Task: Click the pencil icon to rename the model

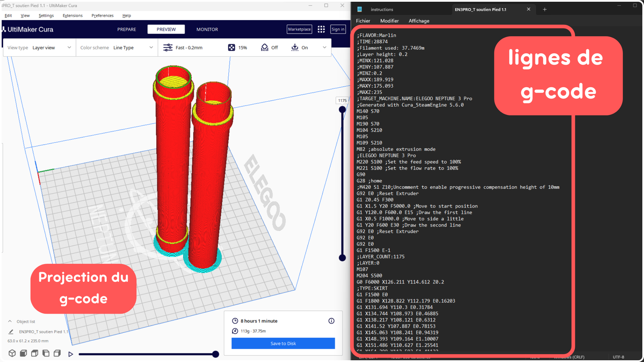Action: click(x=10, y=332)
